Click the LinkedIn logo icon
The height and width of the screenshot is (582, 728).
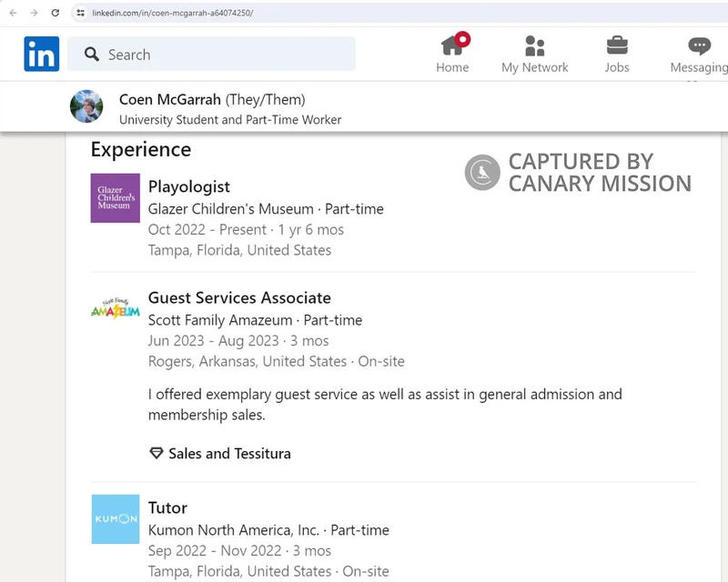41,54
